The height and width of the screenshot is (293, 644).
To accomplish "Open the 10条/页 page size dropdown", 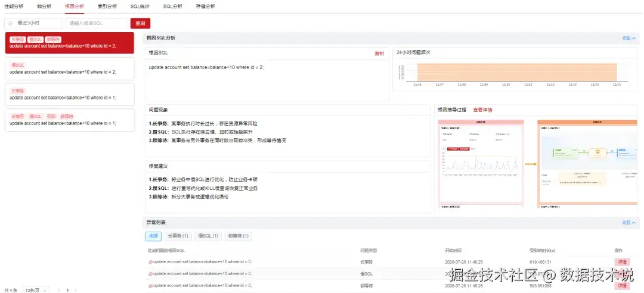I will point(36,290).
